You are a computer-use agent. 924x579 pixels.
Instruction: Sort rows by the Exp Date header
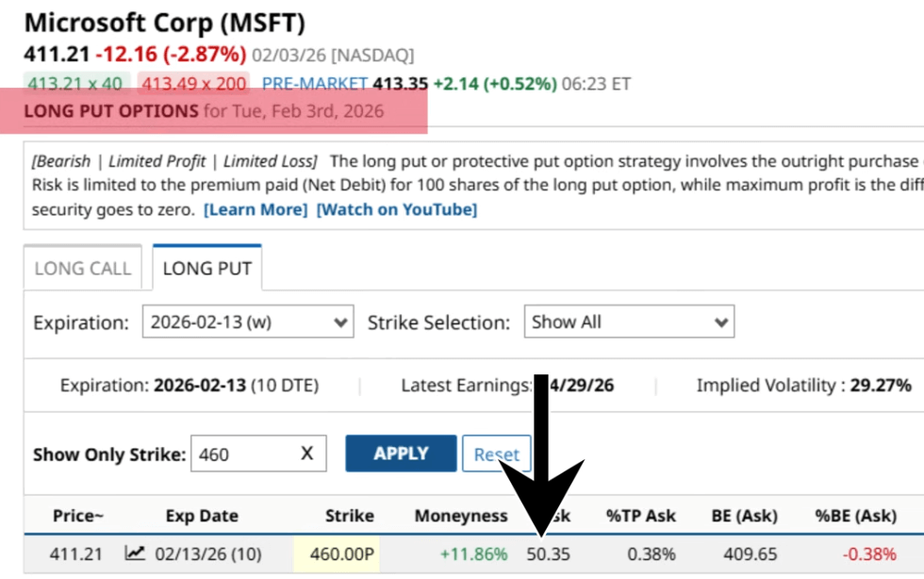[201, 516]
